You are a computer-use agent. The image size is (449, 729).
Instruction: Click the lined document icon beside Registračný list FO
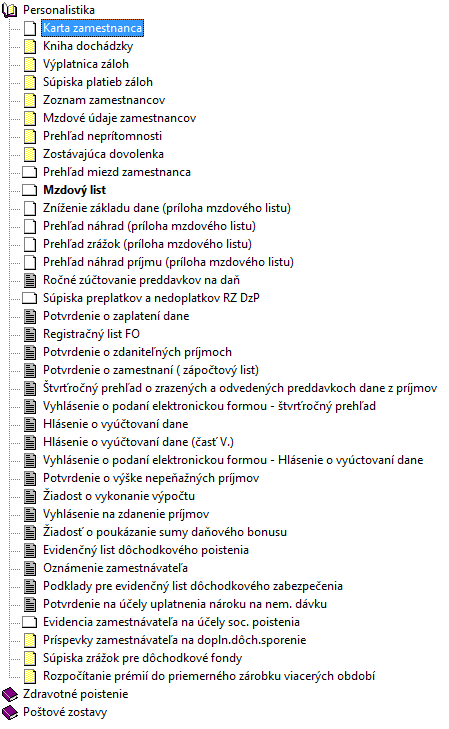[x=30, y=334]
